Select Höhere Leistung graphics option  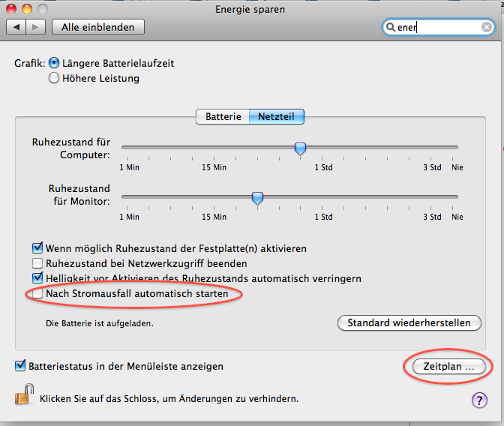point(54,78)
